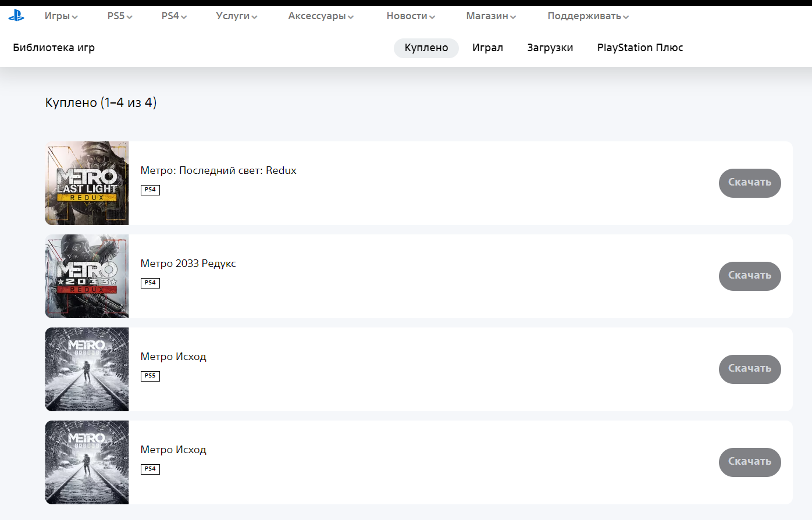
Task: Expand the Игры dropdown menu
Action: tap(61, 16)
